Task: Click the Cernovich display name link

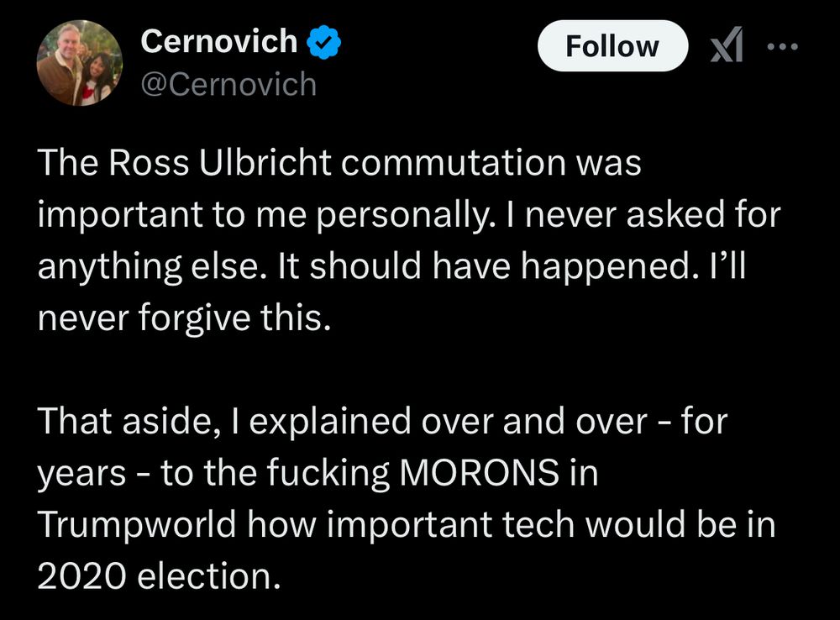Action: point(220,39)
